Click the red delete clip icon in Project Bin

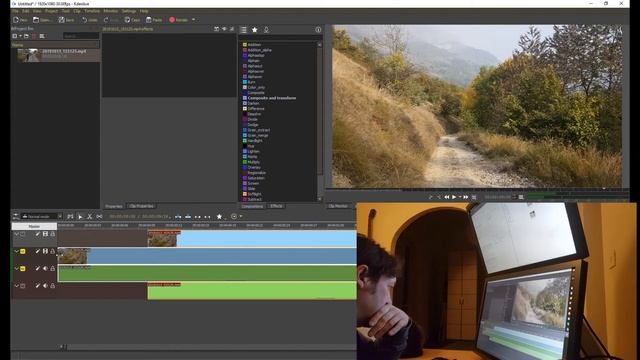34,36
